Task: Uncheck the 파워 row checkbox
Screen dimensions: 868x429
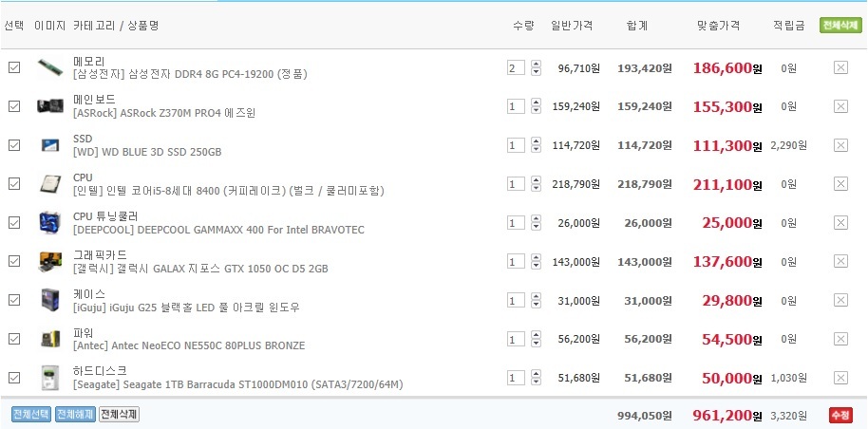Action: coord(14,339)
